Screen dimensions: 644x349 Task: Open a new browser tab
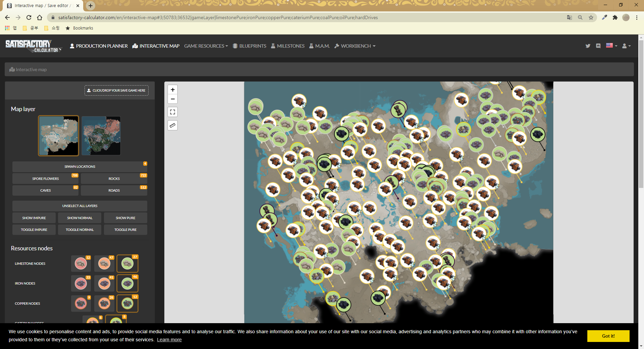(x=91, y=6)
